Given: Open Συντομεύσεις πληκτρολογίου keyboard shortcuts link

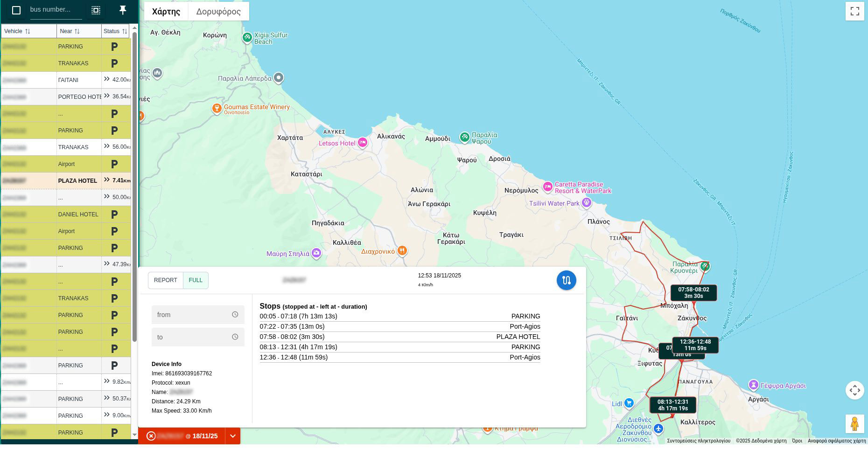Looking at the screenshot, I should pos(699,441).
